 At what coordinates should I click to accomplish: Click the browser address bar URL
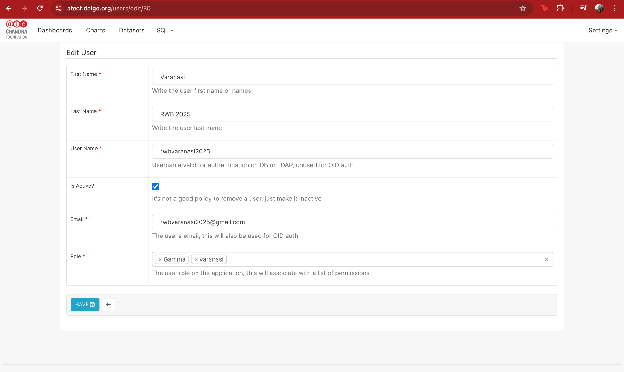pos(109,8)
